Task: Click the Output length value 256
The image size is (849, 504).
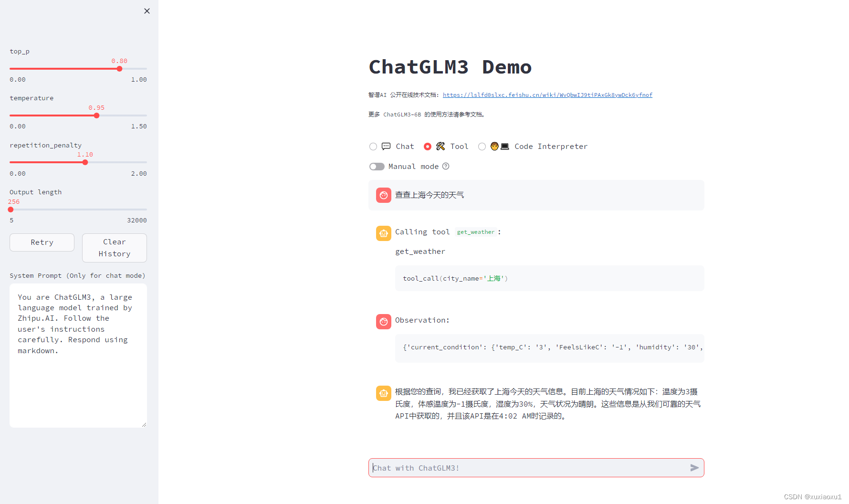Action: pos(14,202)
